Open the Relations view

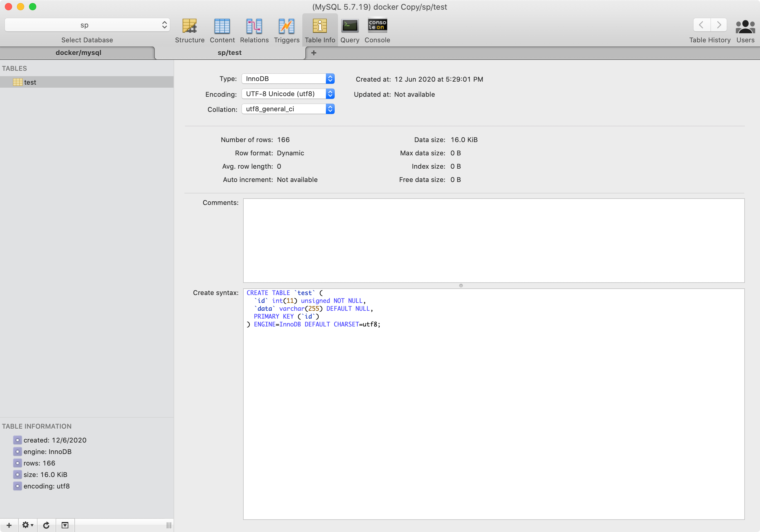[x=254, y=31]
